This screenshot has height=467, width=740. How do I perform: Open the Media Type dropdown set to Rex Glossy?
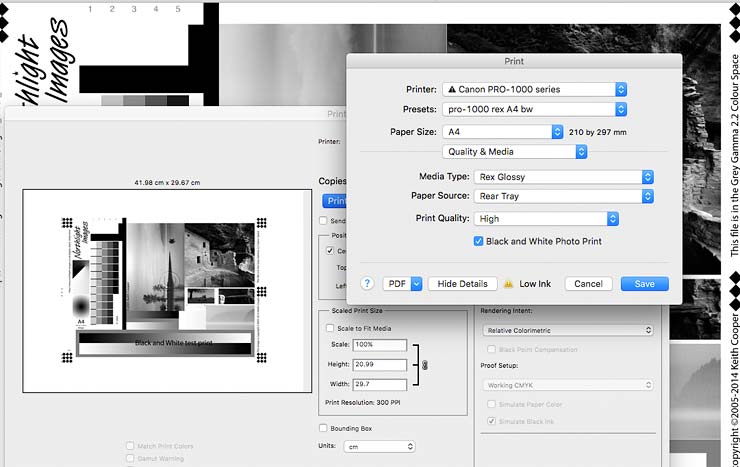pyautogui.click(x=563, y=177)
